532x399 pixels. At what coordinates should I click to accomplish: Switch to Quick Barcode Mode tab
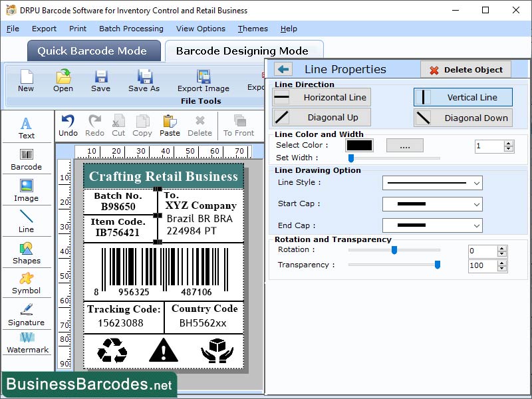pos(94,51)
